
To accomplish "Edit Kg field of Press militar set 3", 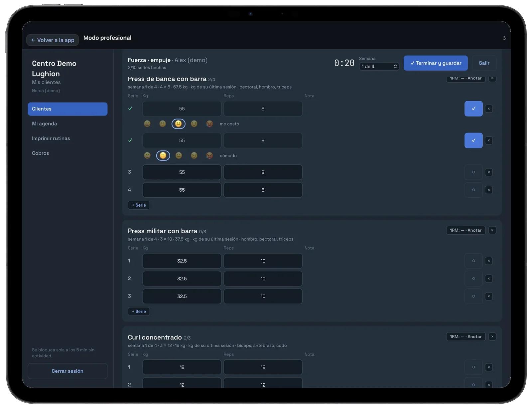I will point(182,296).
